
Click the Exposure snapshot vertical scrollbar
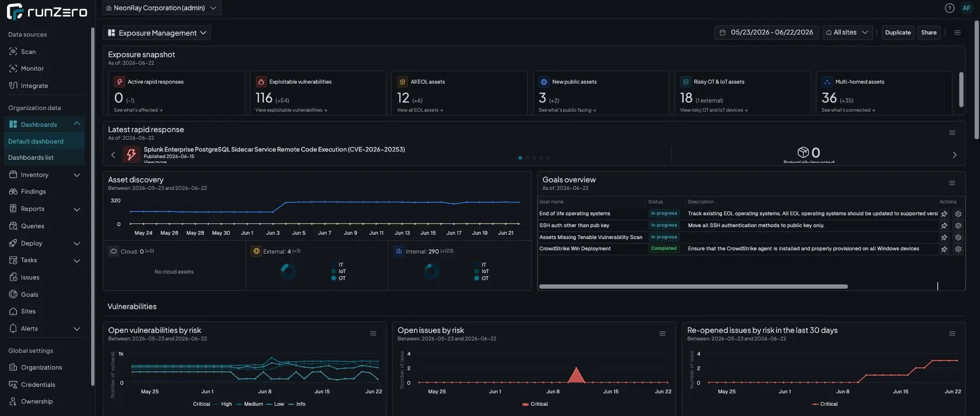click(x=961, y=90)
